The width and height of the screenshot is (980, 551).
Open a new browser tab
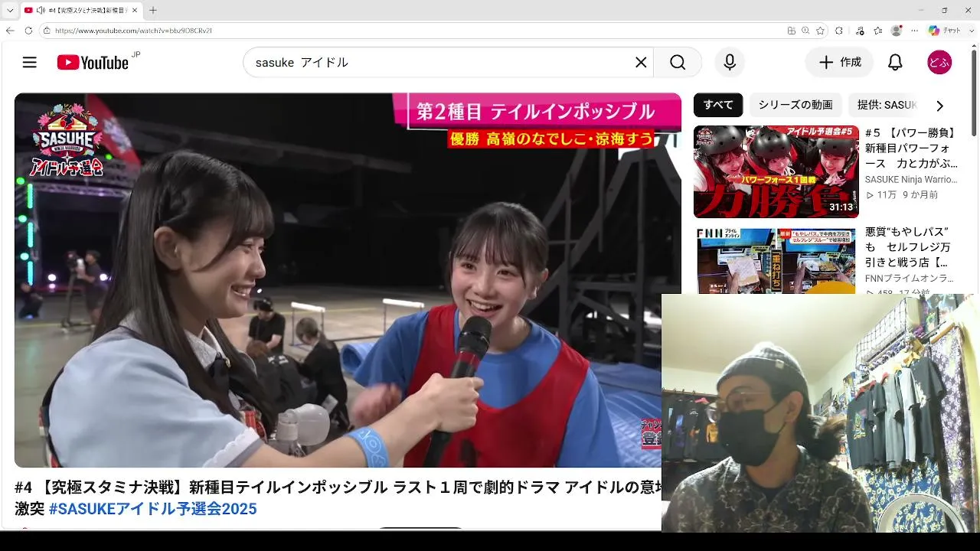pos(153,11)
